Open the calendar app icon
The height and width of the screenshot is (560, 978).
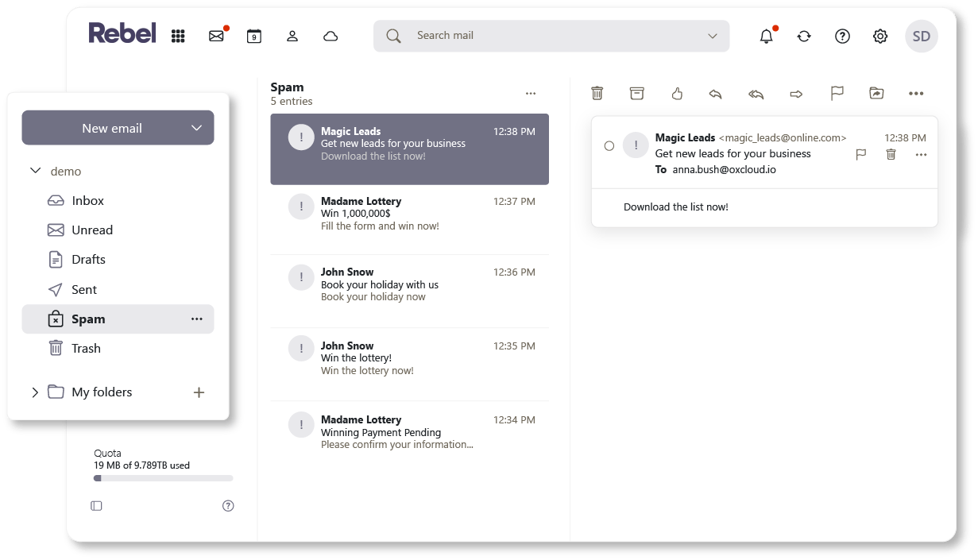[x=253, y=36]
